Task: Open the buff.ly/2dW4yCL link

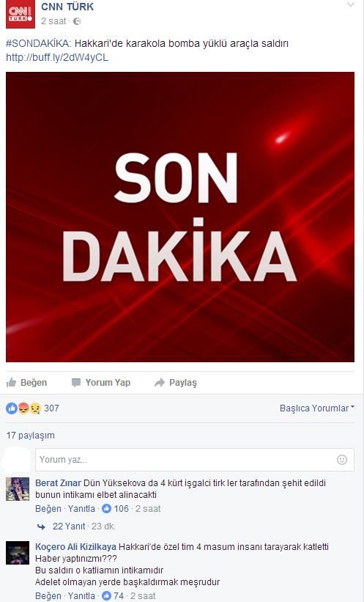Action: click(57, 58)
